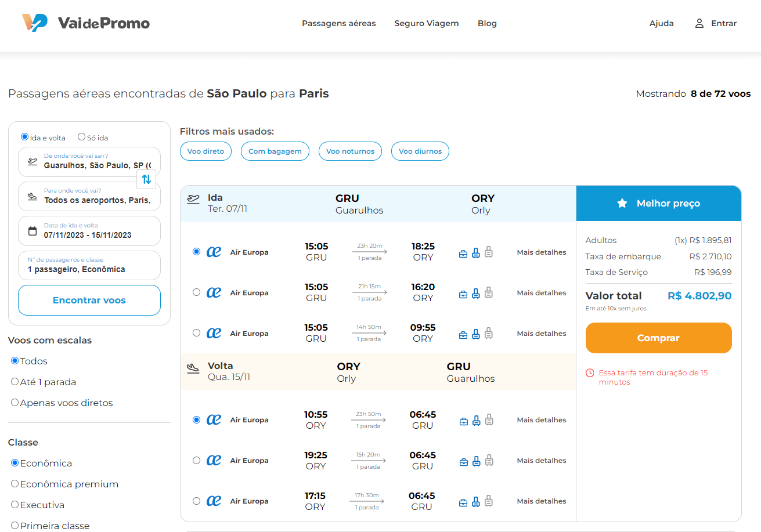The image size is (761, 532).
Task: Click Air Europa logo on 18:25 arrival flight
Action: point(214,252)
